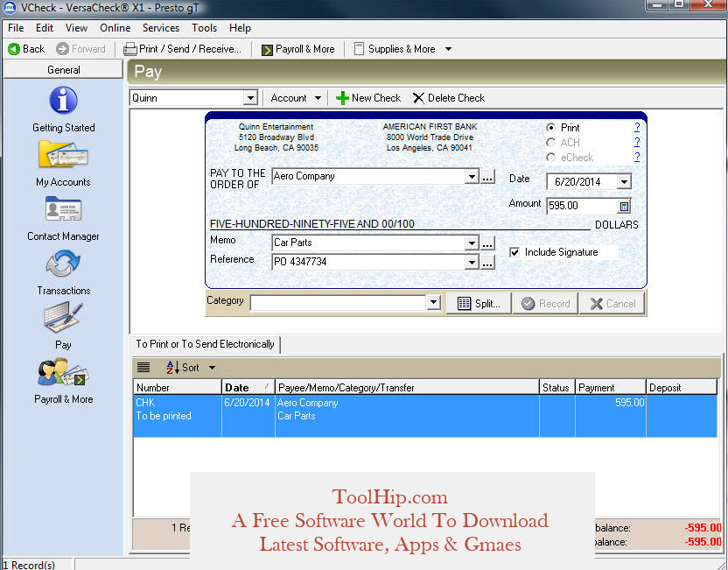Open the eCheck help question mark link
The width and height of the screenshot is (728, 570).
637,157
